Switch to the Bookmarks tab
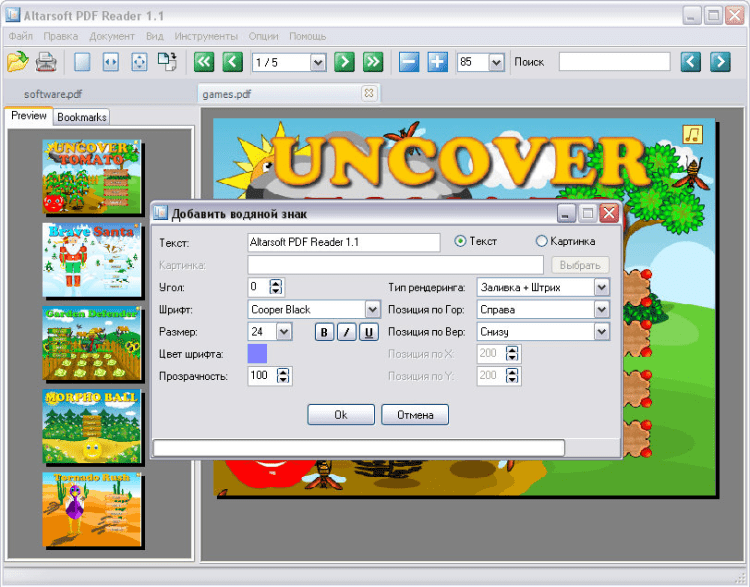Image resolution: width=750 pixels, height=587 pixels. [x=82, y=117]
